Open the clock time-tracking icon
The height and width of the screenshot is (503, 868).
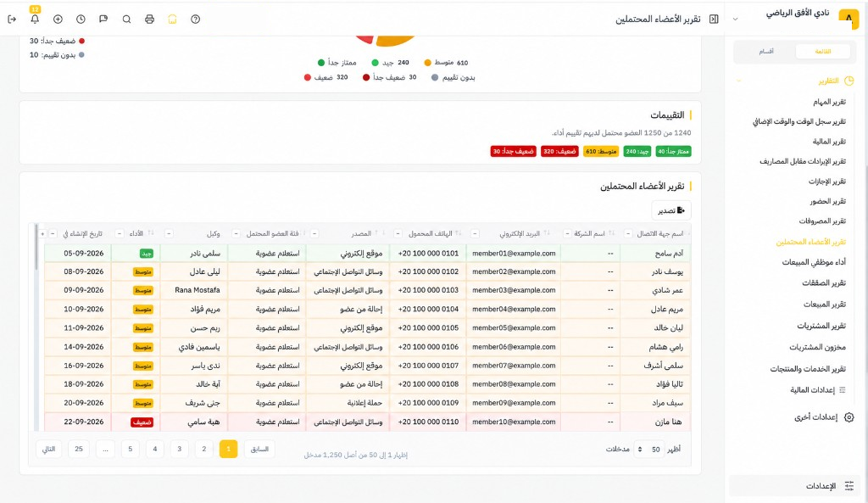81,19
